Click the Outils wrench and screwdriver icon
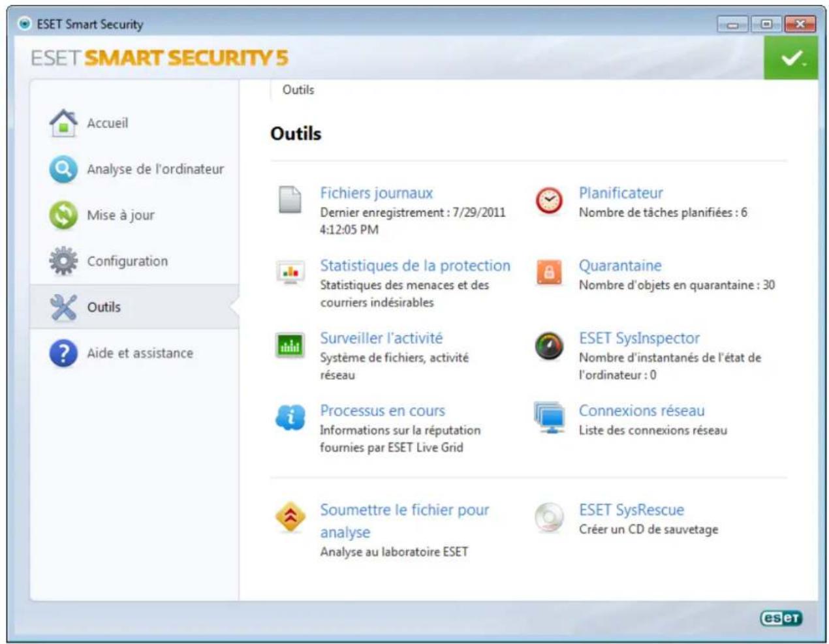The width and height of the screenshot is (829, 644). click(63, 307)
